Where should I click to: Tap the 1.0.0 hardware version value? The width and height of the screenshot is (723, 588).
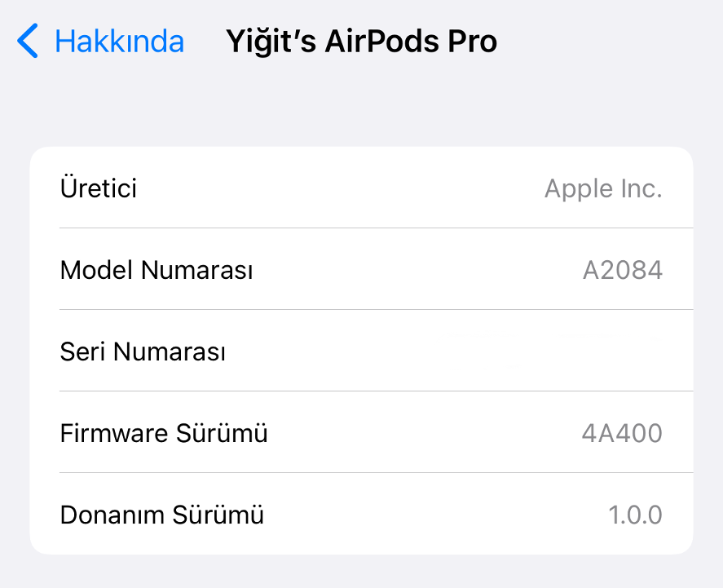(636, 515)
